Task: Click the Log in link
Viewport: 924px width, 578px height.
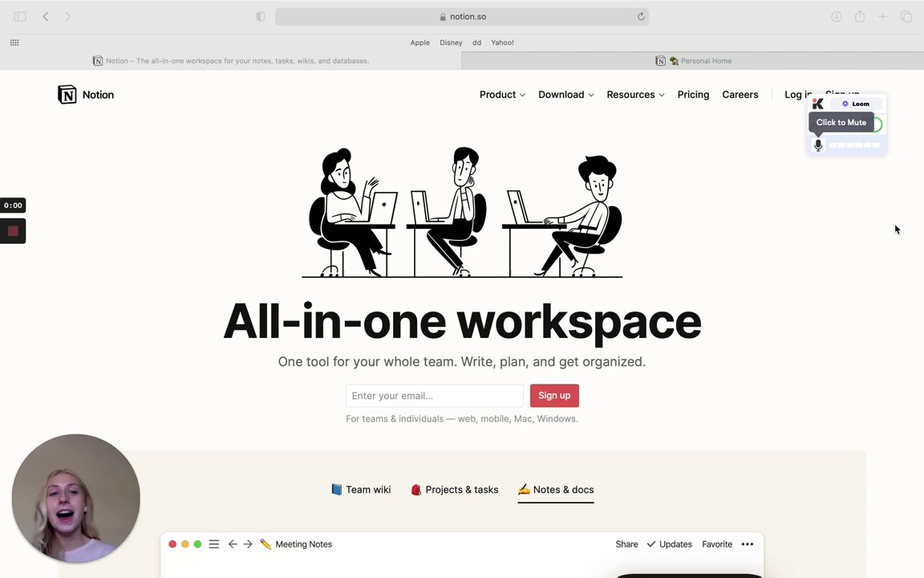Action: click(x=797, y=95)
